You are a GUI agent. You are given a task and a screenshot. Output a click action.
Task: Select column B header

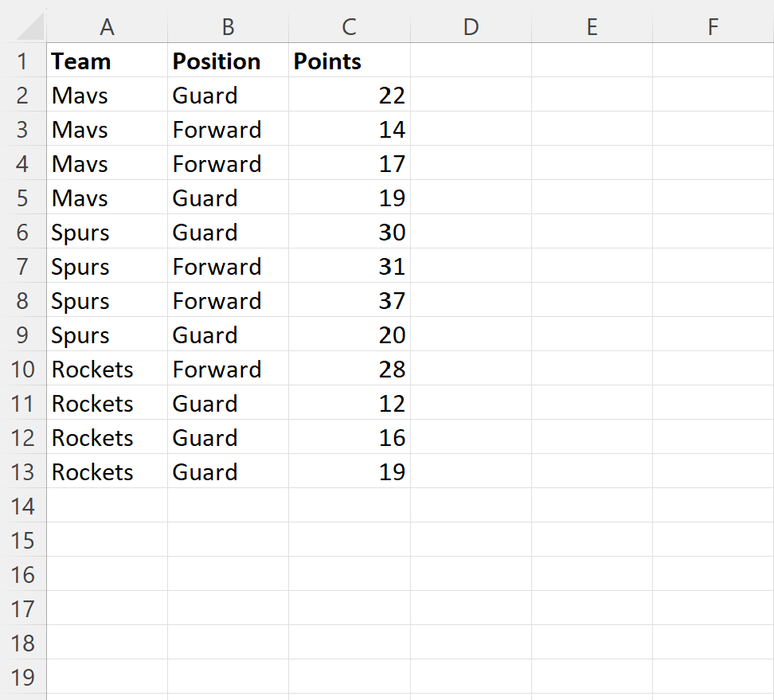click(x=228, y=26)
